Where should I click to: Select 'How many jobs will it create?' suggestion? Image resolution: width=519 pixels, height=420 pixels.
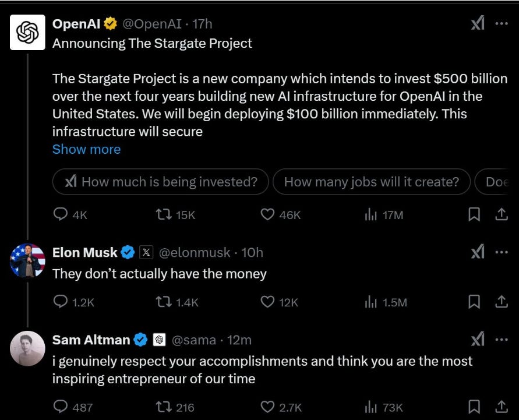[x=372, y=182]
